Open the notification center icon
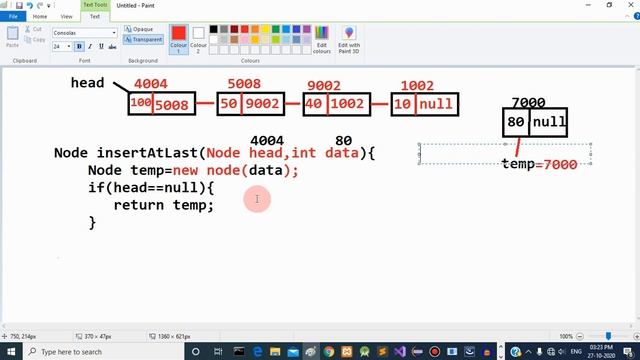640x360 pixels. tap(628, 351)
